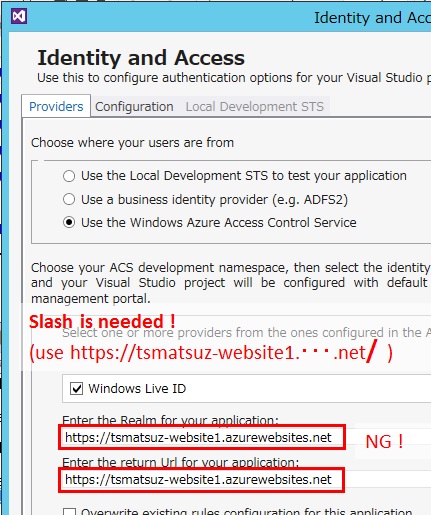Viewport: 431px width, 515px height.
Task: Focus the Realm URL input field
Action: 202,437
